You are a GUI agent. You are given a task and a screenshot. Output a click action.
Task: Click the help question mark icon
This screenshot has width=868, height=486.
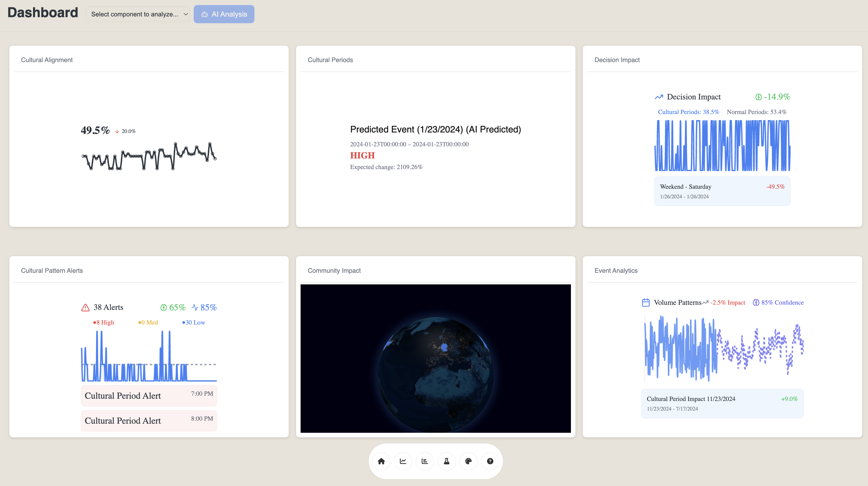click(x=490, y=461)
